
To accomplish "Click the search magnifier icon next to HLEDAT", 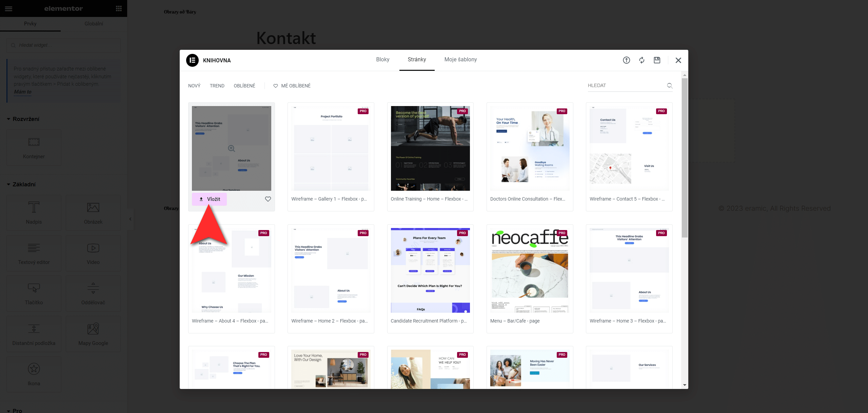I will [x=670, y=86].
